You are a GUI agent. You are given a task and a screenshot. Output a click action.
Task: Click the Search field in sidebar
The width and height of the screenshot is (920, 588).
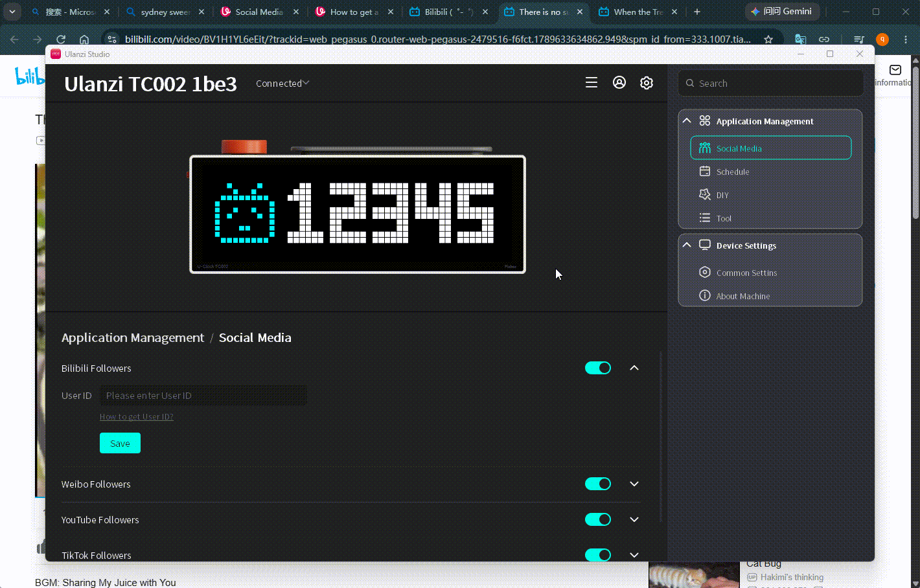pos(771,84)
